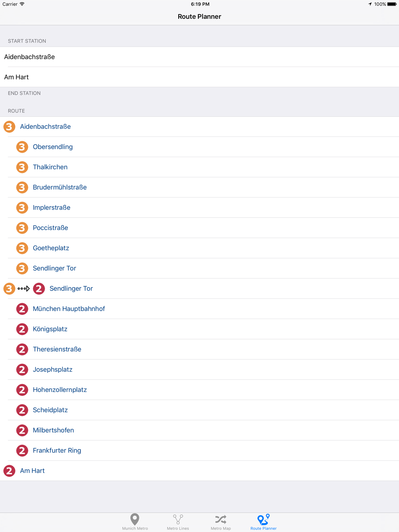
Task: Select the Aidenbachstraße start station field
Action: tap(199, 57)
